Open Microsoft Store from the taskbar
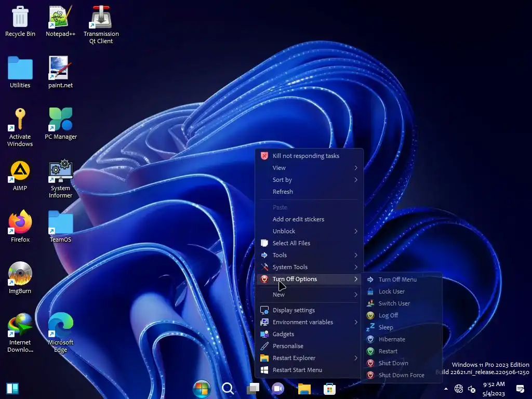This screenshot has height=399, width=532. (x=329, y=389)
